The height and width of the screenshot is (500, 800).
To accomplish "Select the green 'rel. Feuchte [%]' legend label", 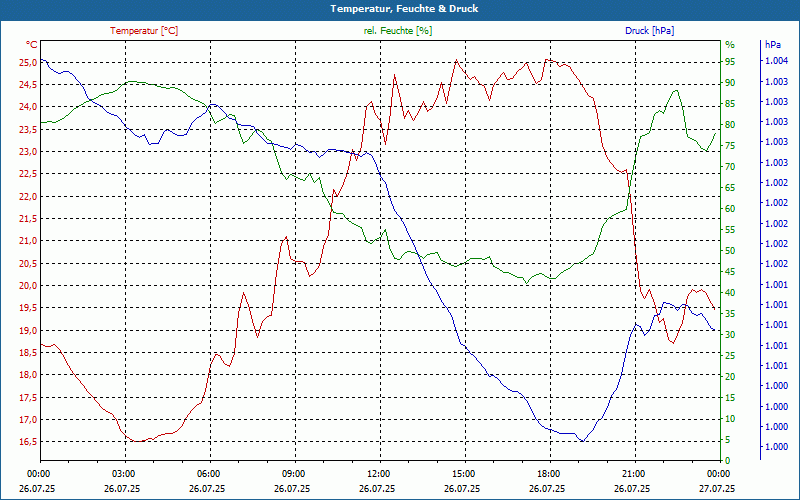I will (x=397, y=31).
